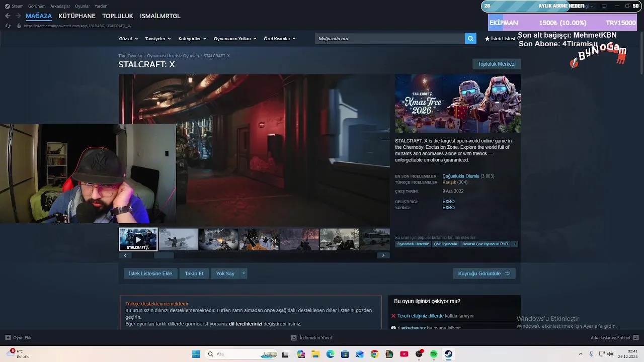Go forward with the right navigation arrow
The width and height of the screenshot is (644, 362).
(x=18, y=16)
